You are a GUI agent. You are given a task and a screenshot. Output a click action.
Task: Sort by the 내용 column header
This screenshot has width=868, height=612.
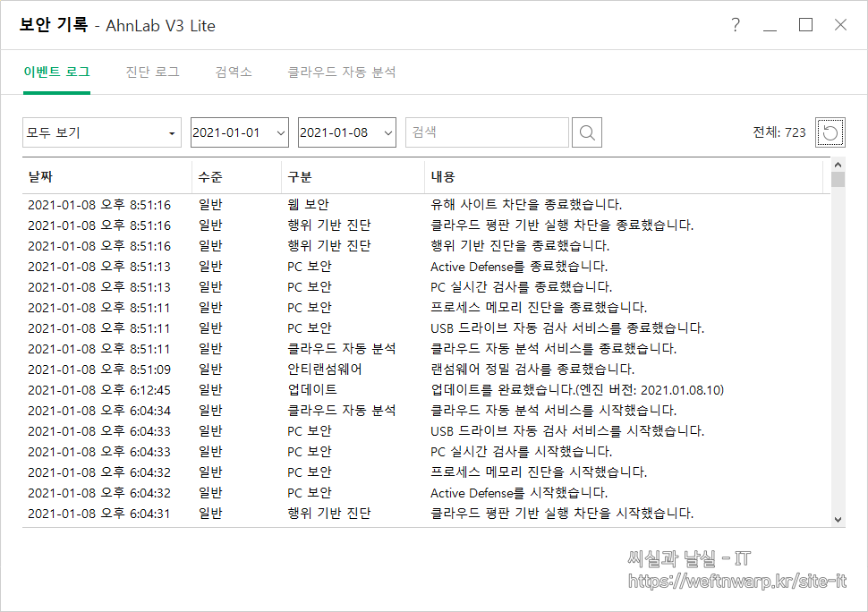624,176
